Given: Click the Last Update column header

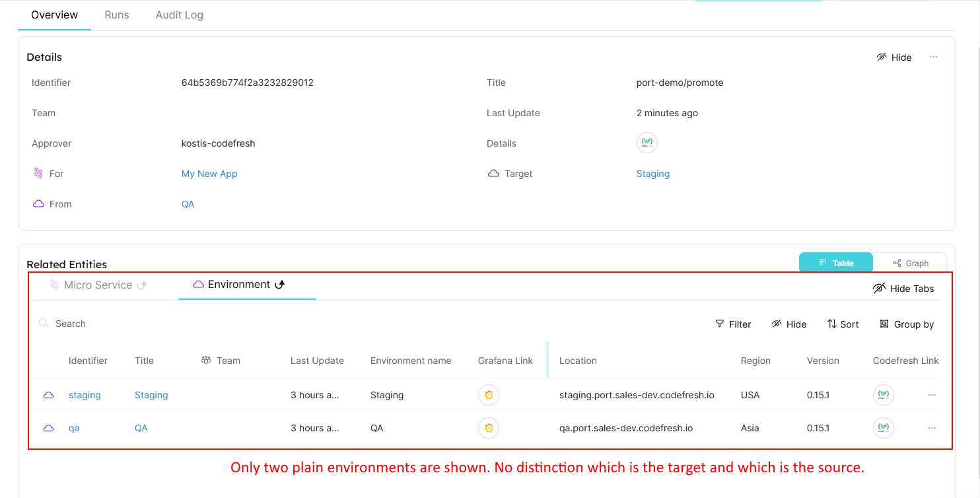Looking at the screenshot, I should (x=317, y=361).
